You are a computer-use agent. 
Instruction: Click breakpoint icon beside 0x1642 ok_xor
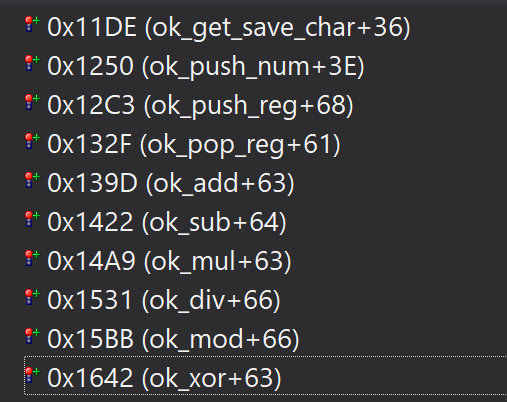[x=33, y=376]
